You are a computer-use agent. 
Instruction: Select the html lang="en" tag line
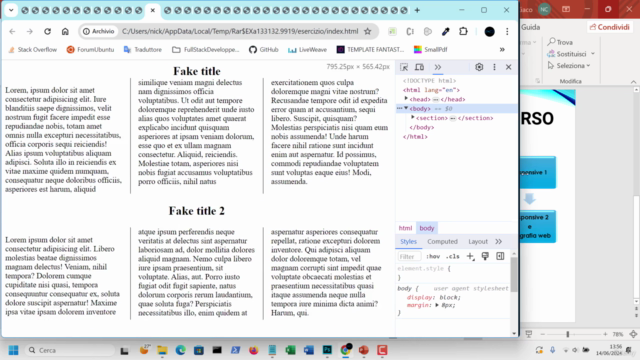[x=431, y=90]
